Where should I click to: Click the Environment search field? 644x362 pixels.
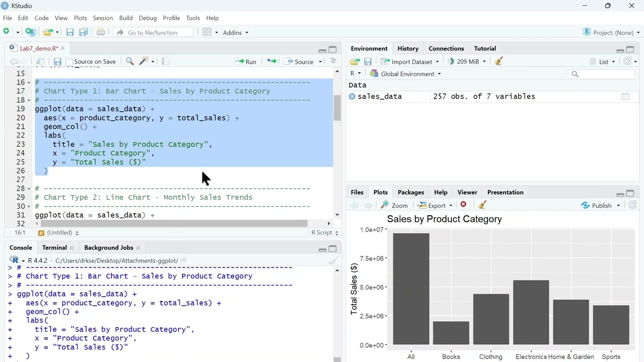(602, 74)
